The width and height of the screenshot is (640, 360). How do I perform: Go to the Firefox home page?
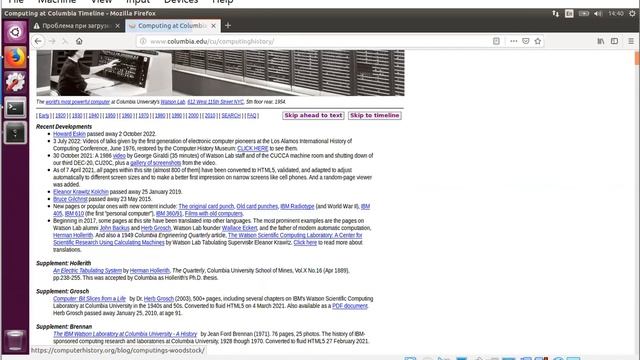tap(79, 41)
